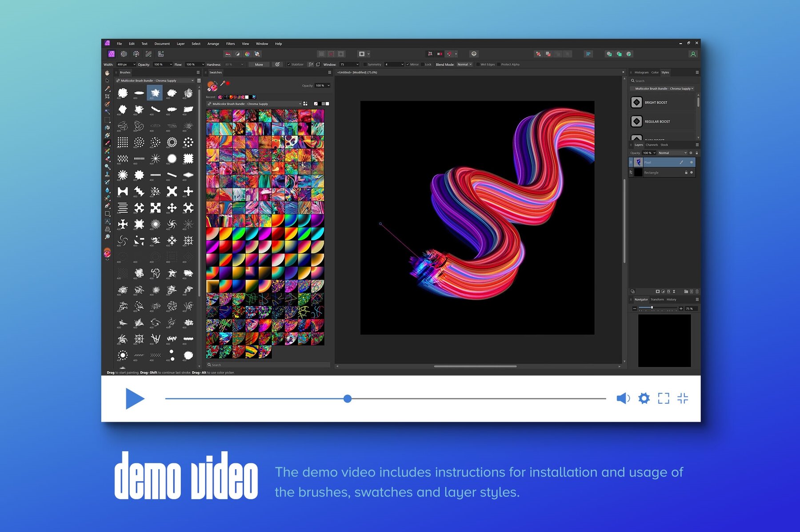This screenshot has height=532, width=800.
Task: Enable the Stabilizer option
Action: pos(290,64)
